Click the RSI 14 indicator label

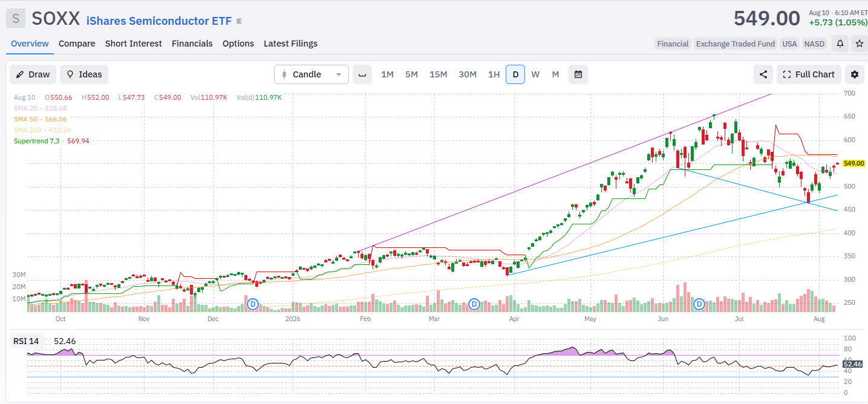click(26, 341)
